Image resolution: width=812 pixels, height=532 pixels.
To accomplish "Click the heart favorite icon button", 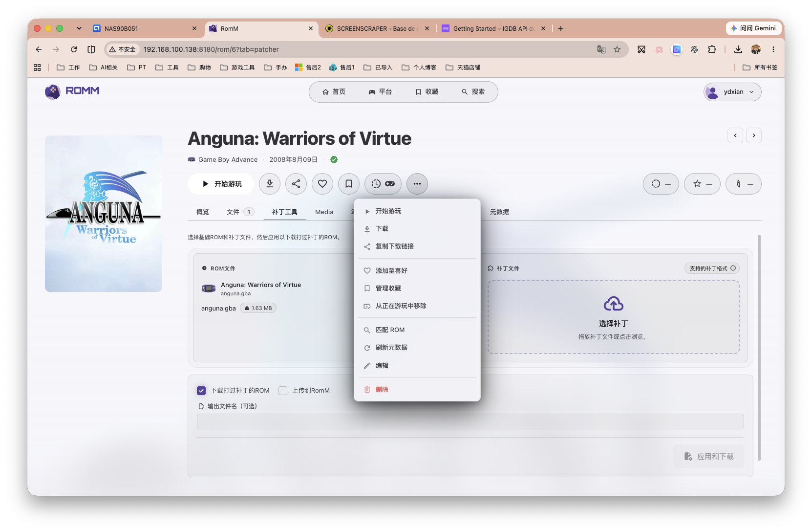I will (x=322, y=184).
